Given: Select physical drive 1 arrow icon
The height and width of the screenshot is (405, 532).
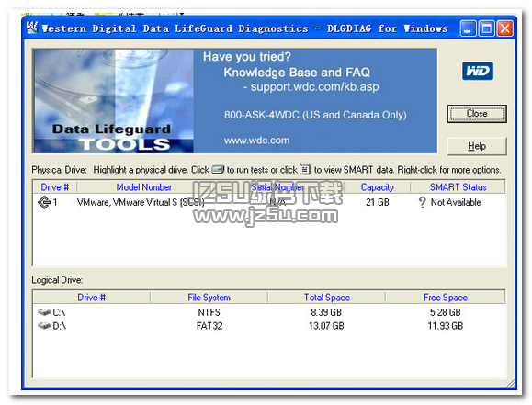Looking at the screenshot, I should click(x=44, y=202).
